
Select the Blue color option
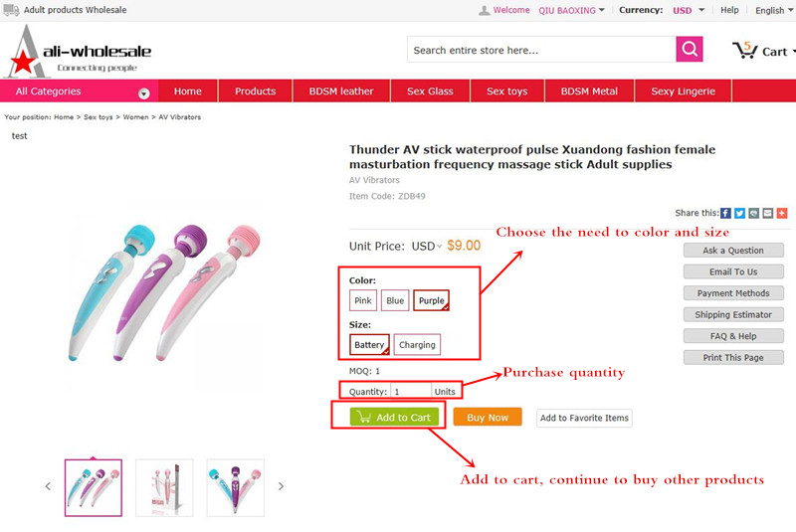pyautogui.click(x=395, y=300)
